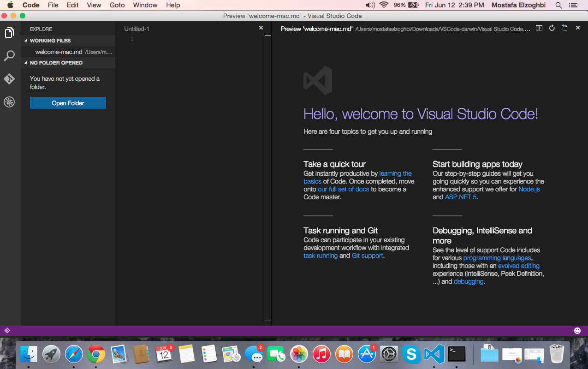Click the feedback smiley in status bar

[577, 331]
